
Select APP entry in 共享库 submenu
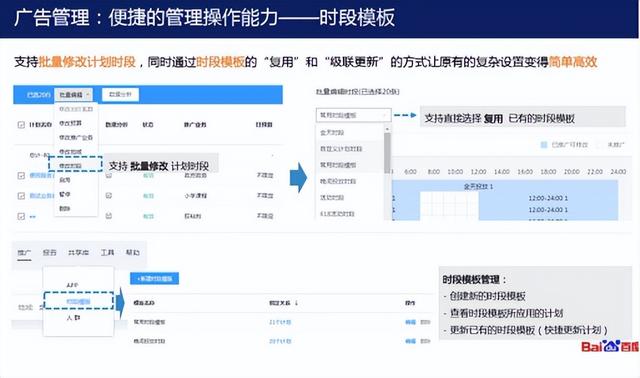coord(72,285)
